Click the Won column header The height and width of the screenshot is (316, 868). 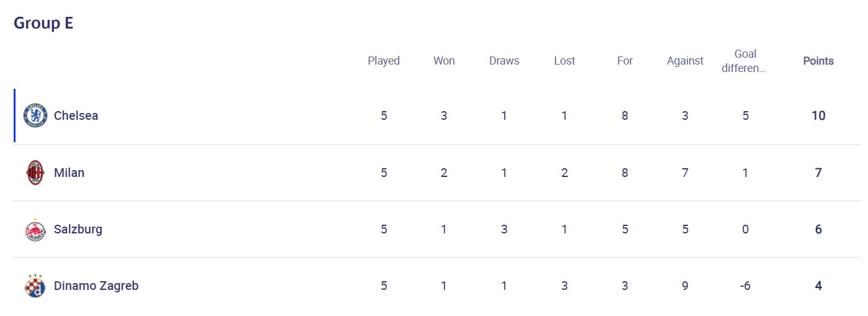click(444, 61)
